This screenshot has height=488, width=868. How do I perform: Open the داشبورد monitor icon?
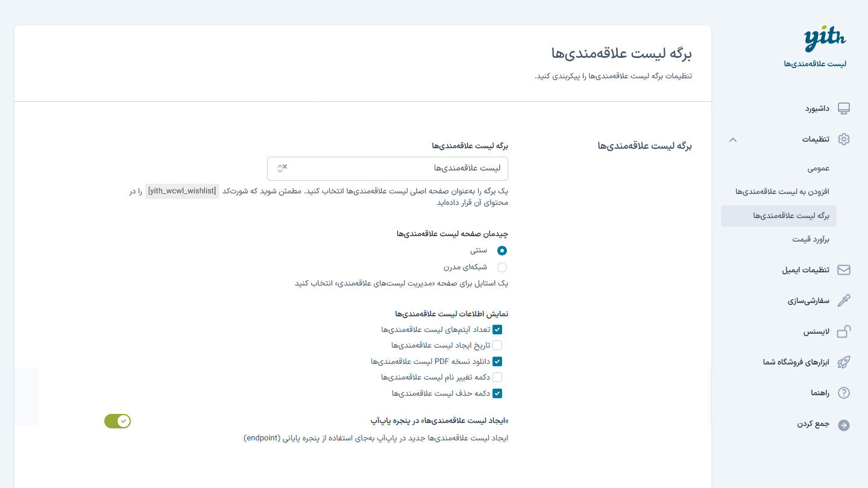coord(844,108)
